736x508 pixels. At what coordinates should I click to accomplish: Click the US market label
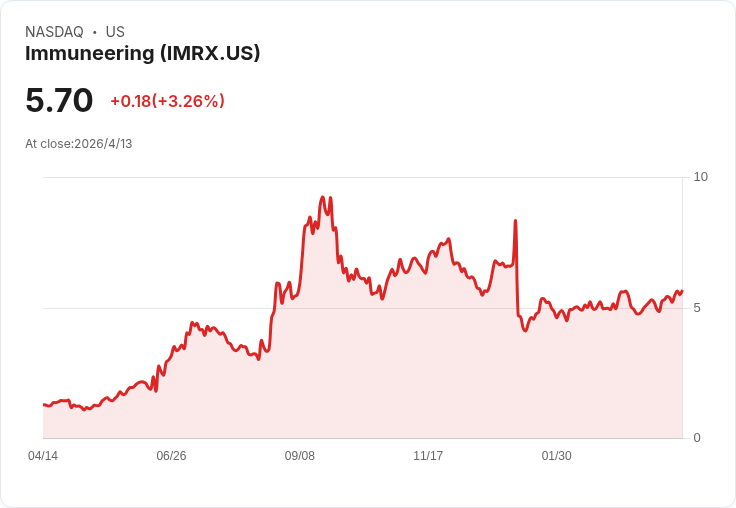[115, 32]
